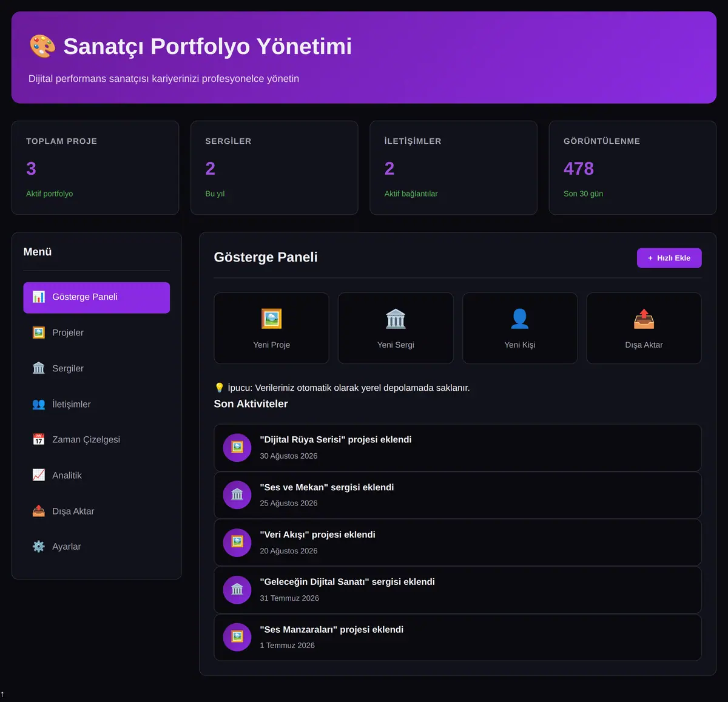Click the Sanatçı Portfolyo Yönetimi title
This screenshot has width=728, height=702.
[207, 46]
